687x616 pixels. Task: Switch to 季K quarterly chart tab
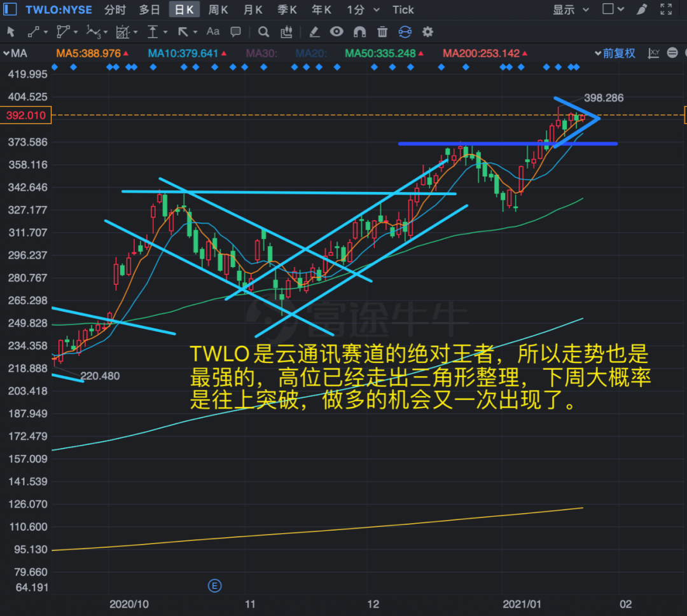pos(287,10)
